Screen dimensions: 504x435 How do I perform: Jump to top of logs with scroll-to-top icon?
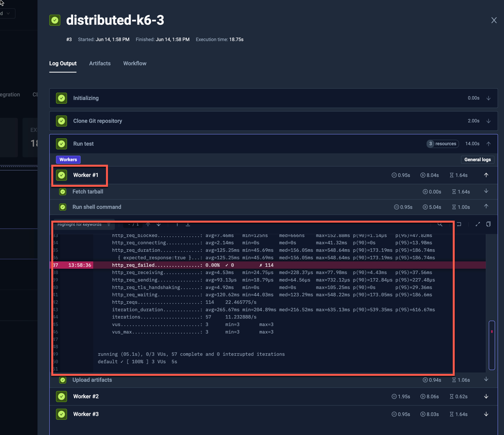click(177, 224)
